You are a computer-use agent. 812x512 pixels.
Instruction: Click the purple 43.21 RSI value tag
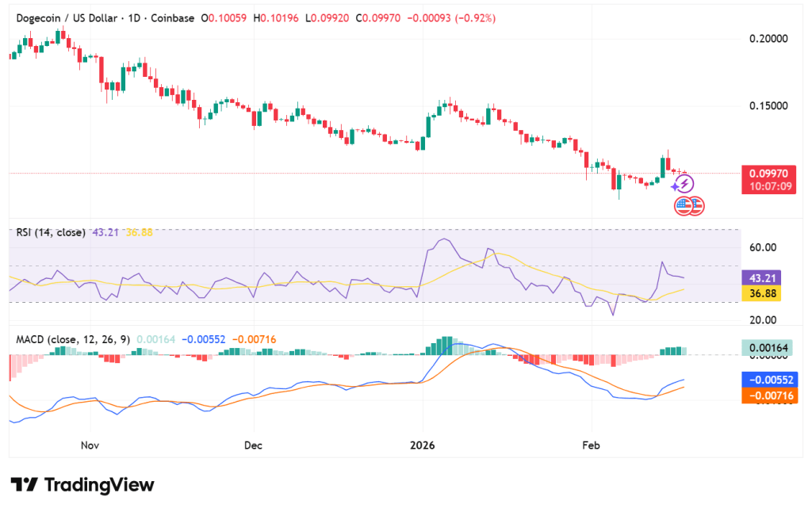762,278
